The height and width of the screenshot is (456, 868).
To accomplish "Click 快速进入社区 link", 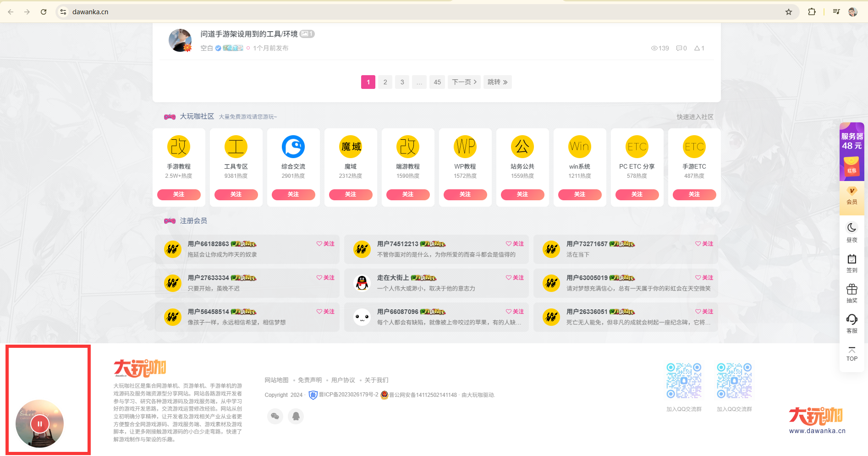I will (695, 117).
